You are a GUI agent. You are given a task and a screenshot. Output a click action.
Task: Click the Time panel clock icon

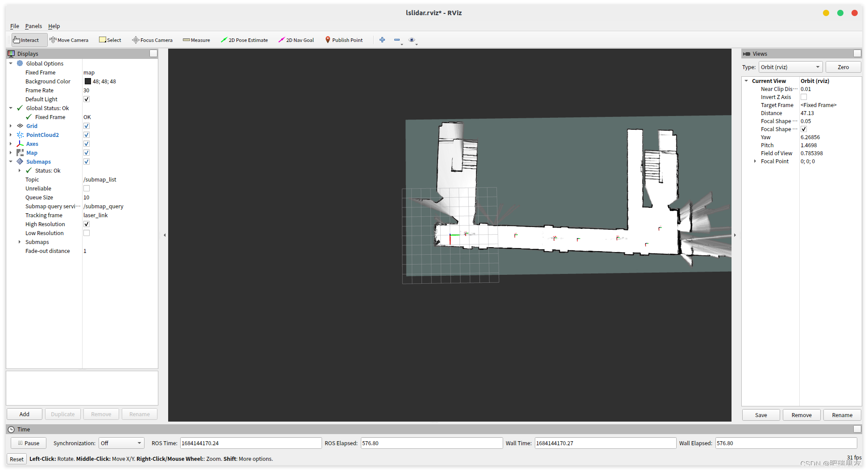click(11, 429)
